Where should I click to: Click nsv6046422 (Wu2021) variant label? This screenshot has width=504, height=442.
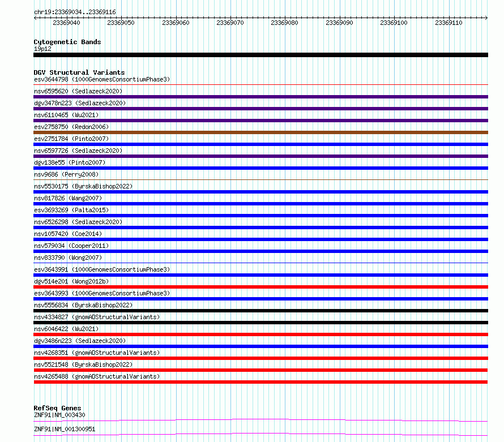tap(66, 329)
